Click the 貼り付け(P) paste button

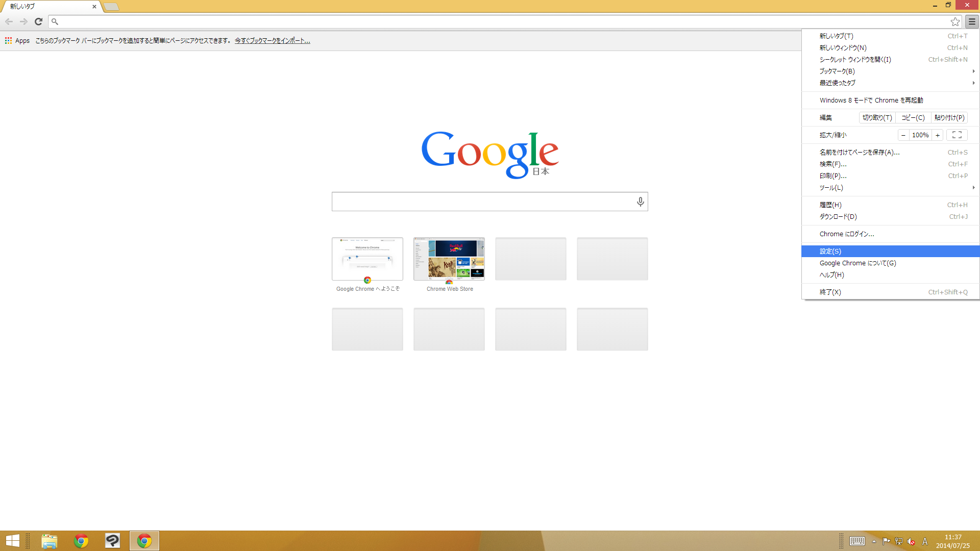(x=949, y=117)
